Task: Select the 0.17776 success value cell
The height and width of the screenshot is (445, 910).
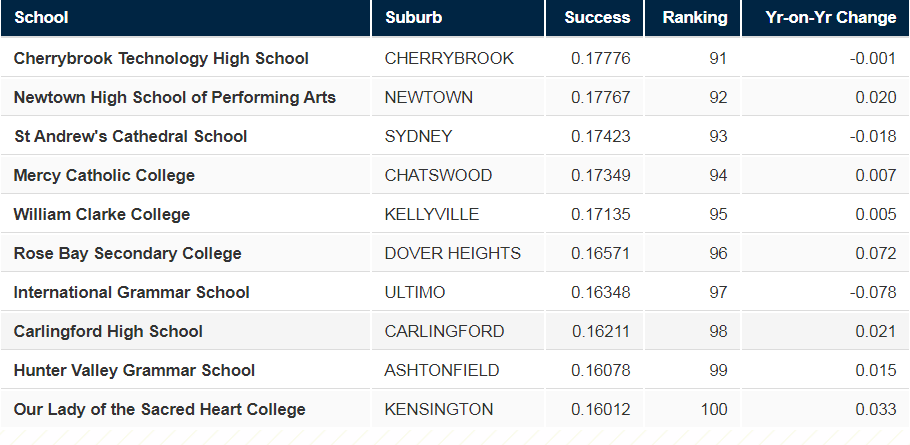Action: point(600,58)
